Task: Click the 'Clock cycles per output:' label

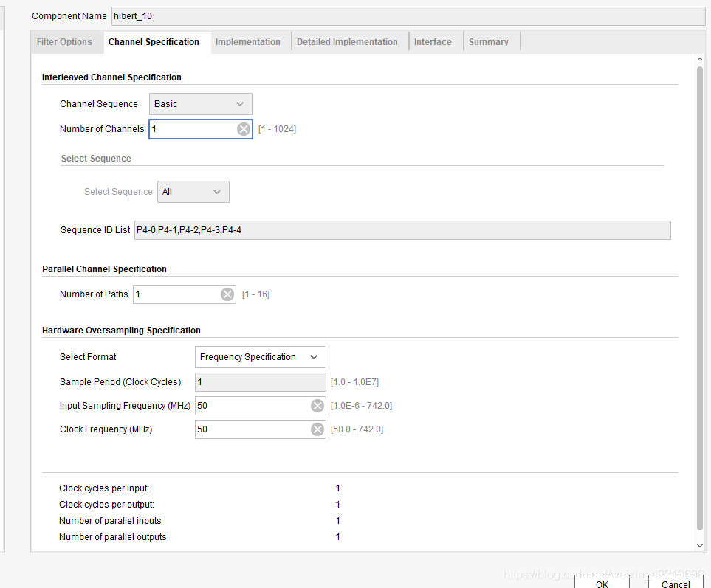Action: [x=106, y=505]
